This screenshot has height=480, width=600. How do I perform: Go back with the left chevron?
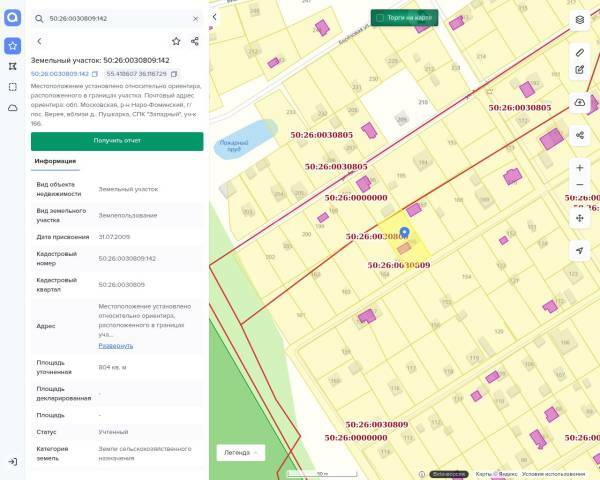tap(39, 41)
